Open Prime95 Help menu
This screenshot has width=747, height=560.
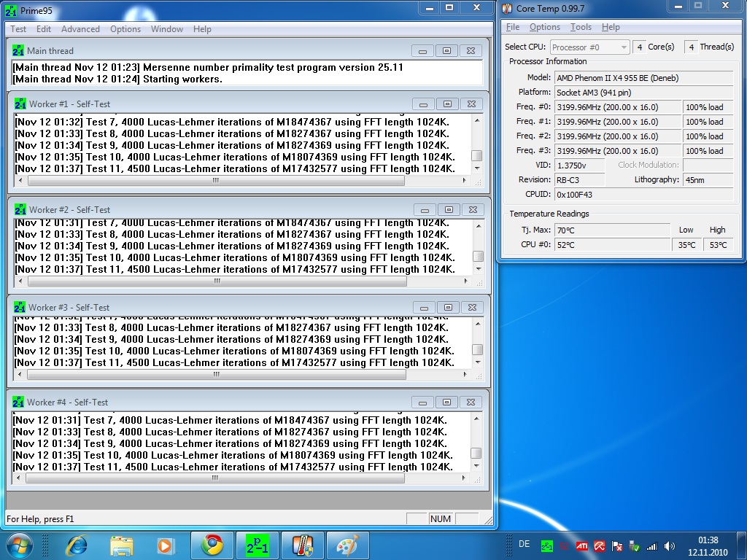(x=202, y=29)
